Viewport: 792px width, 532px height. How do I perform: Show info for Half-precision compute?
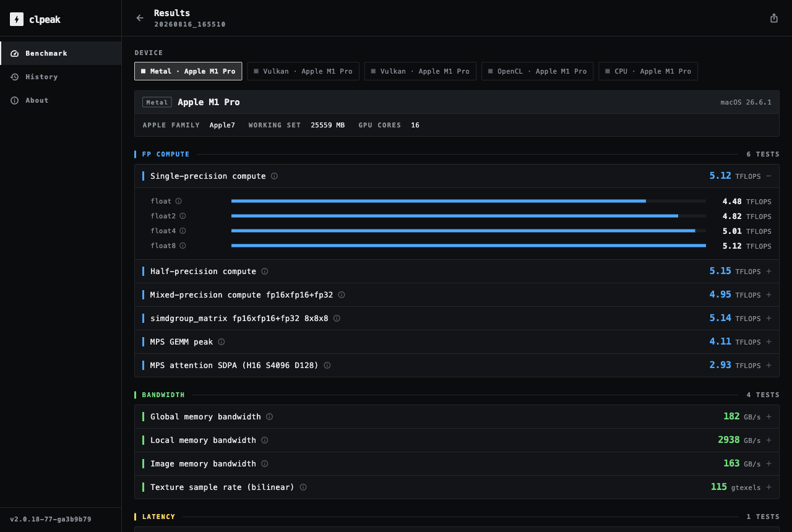pyautogui.click(x=265, y=272)
